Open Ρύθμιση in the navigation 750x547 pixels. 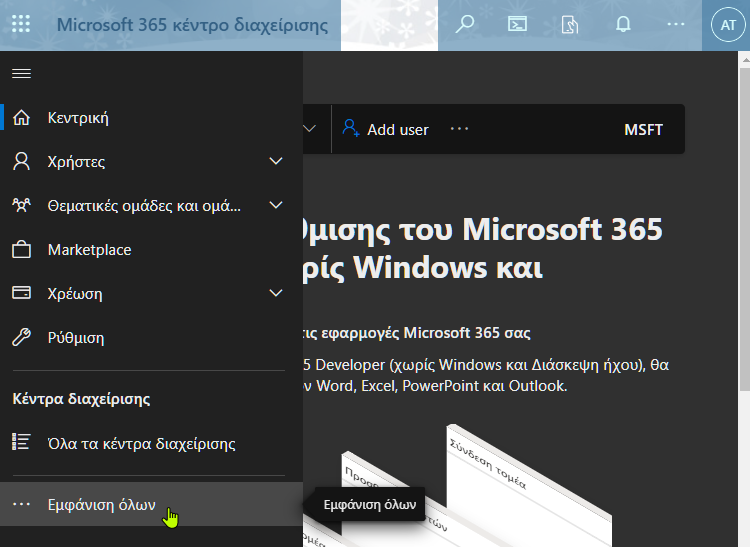[x=151, y=338]
